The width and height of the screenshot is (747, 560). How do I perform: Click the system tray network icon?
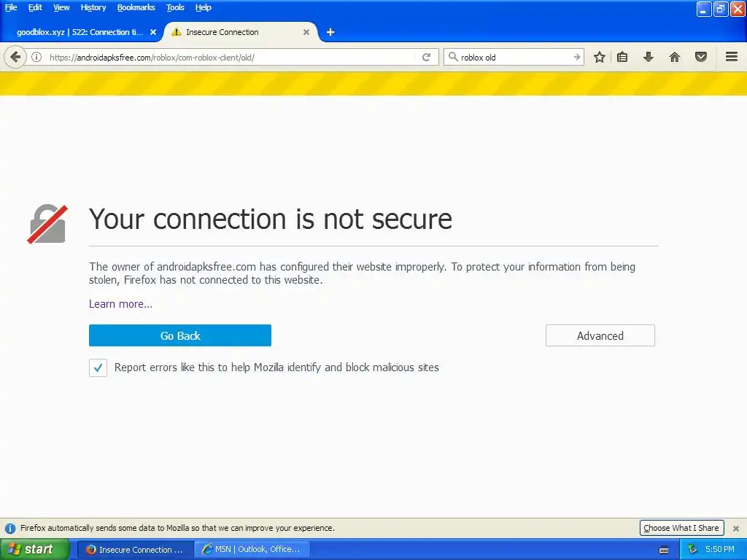[692, 550]
